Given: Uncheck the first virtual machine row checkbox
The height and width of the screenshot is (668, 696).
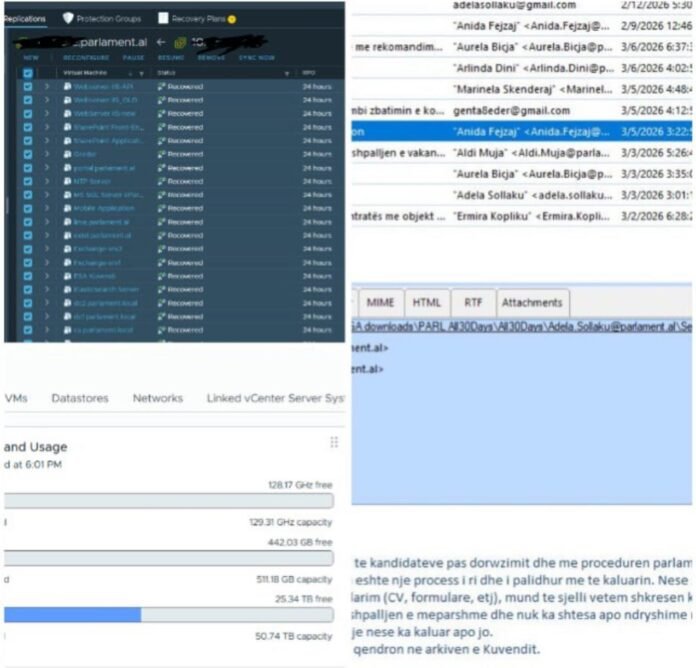Looking at the screenshot, I should (x=28, y=87).
